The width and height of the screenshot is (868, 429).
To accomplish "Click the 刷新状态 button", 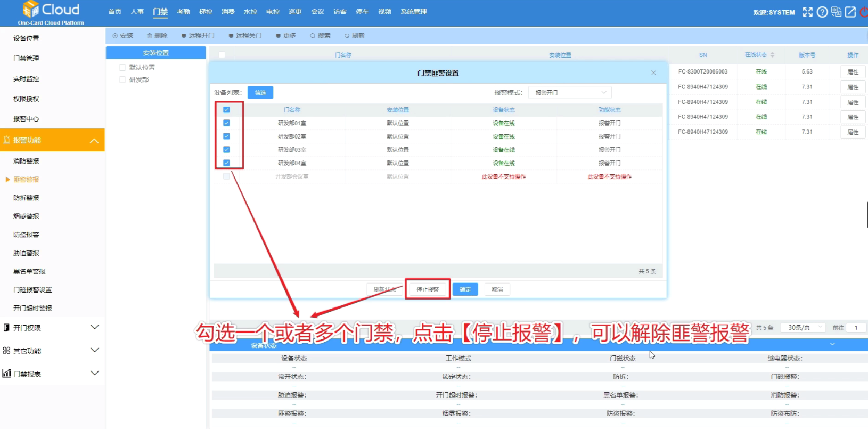I will click(384, 289).
